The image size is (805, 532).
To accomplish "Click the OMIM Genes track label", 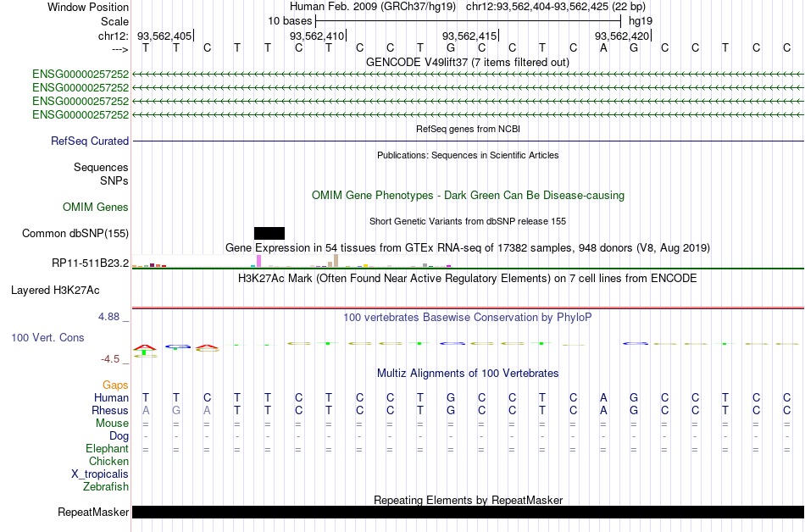I will tap(96, 208).
